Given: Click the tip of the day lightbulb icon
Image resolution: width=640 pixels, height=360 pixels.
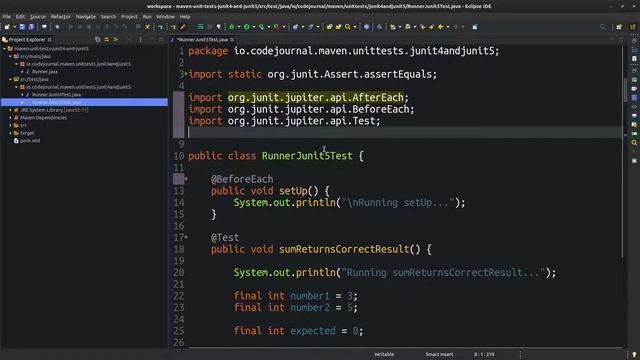Looking at the screenshot, I should (x=634, y=355).
